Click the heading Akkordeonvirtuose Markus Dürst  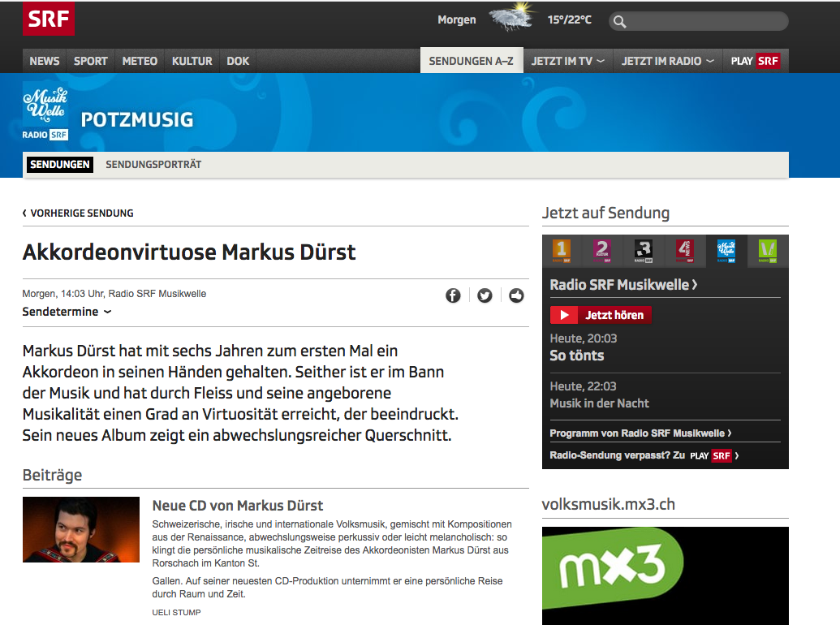189,252
